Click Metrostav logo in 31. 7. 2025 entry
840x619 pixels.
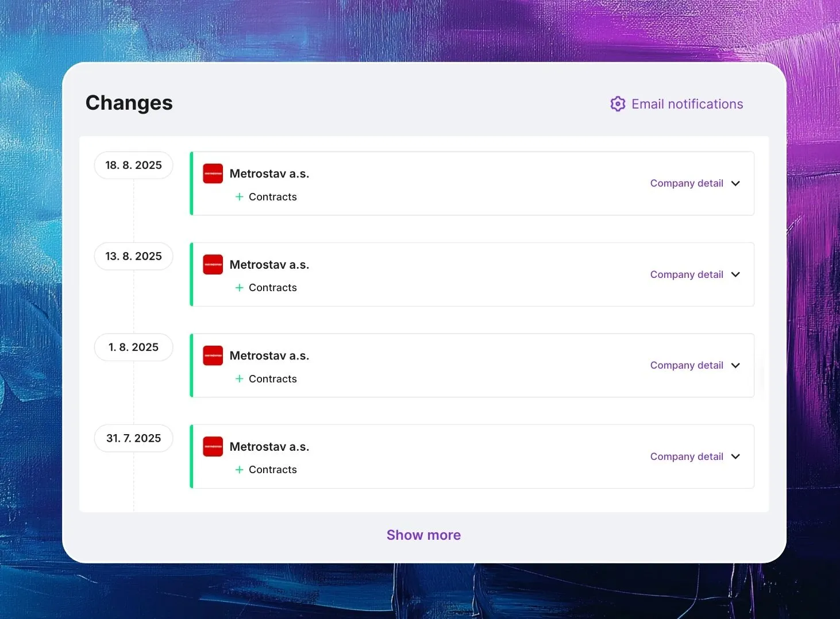point(213,447)
